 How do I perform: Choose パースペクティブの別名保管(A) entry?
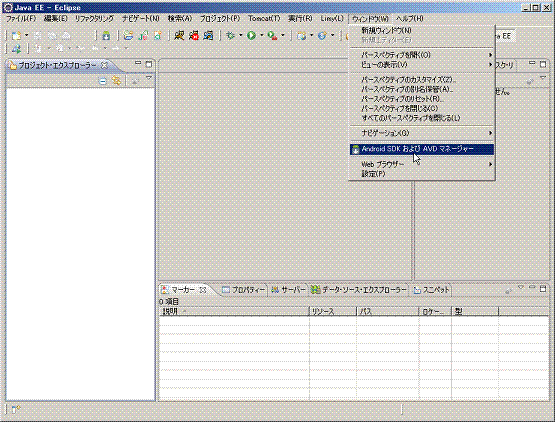(x=422, y=89)
